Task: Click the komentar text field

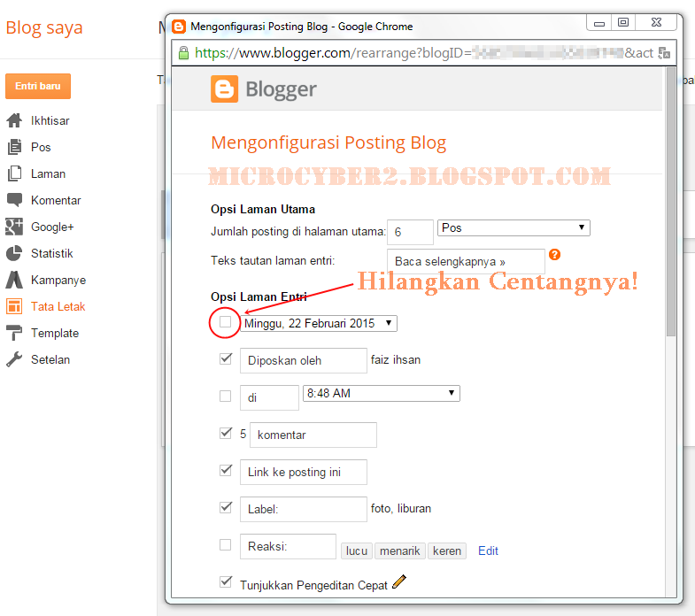Action: (x=313, y=435)
